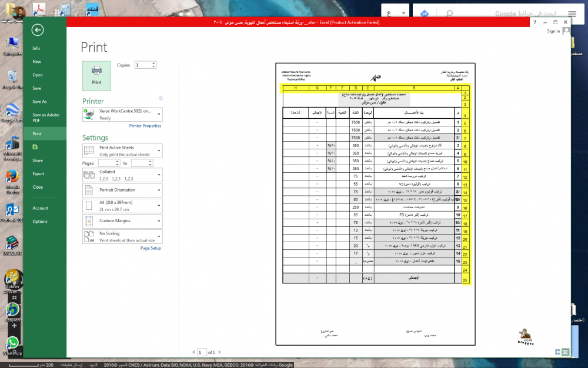Click the Show Margins icon
Viewport: 588px width, 368px height.
coord(557,352)
